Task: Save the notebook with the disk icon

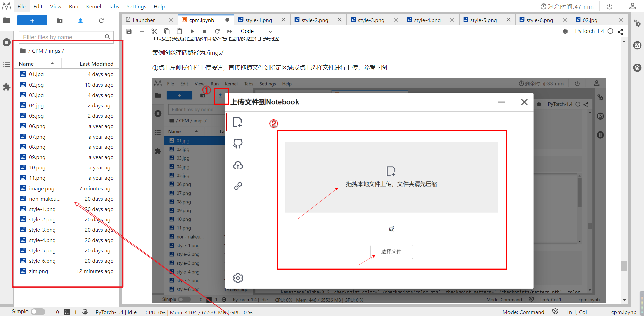Action: click(129, 31)
